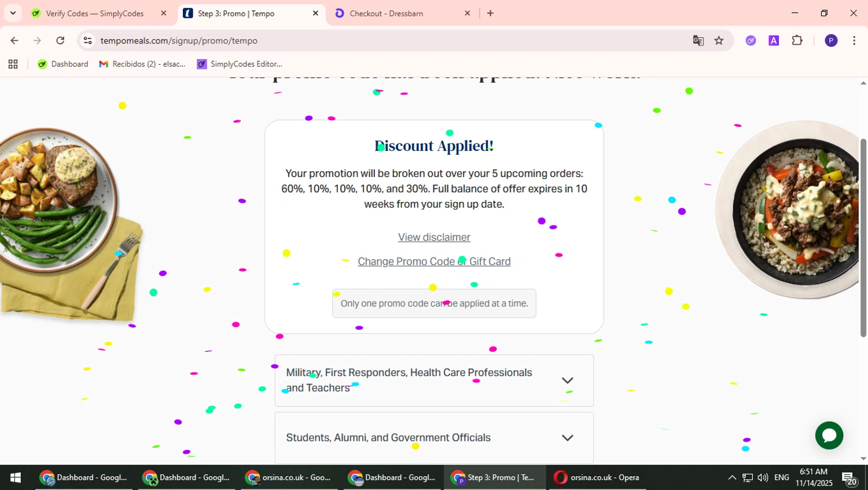Open the Extensions puzzle icon

point(797,40)
